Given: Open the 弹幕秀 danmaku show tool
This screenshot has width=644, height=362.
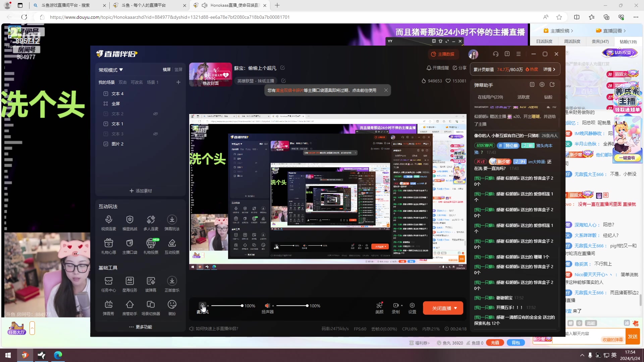Looking at the screenshot, I should (108, 305).
